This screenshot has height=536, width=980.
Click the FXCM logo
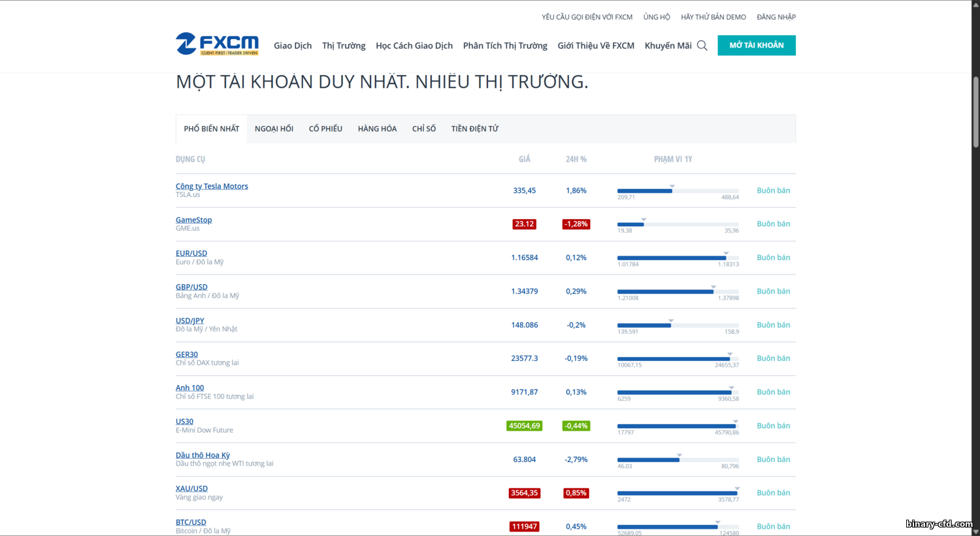[217, 44]
